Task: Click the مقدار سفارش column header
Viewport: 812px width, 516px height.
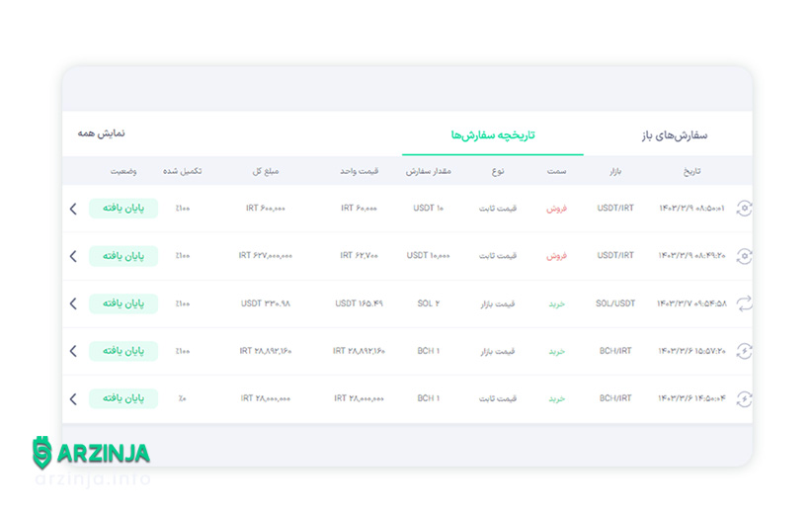Action: pyautogui.click(x=429, y=171)
